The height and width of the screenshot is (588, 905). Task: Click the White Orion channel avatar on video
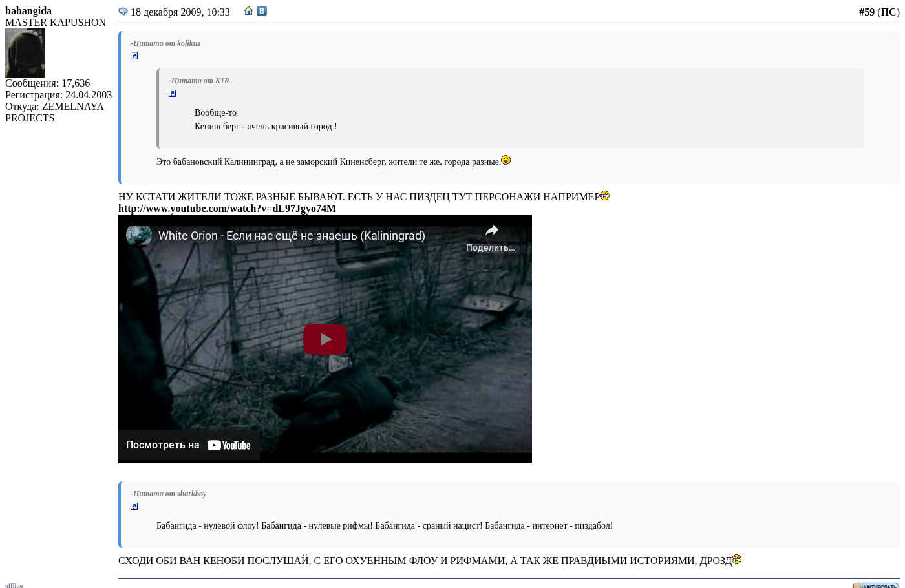click(x=139, y=236)
